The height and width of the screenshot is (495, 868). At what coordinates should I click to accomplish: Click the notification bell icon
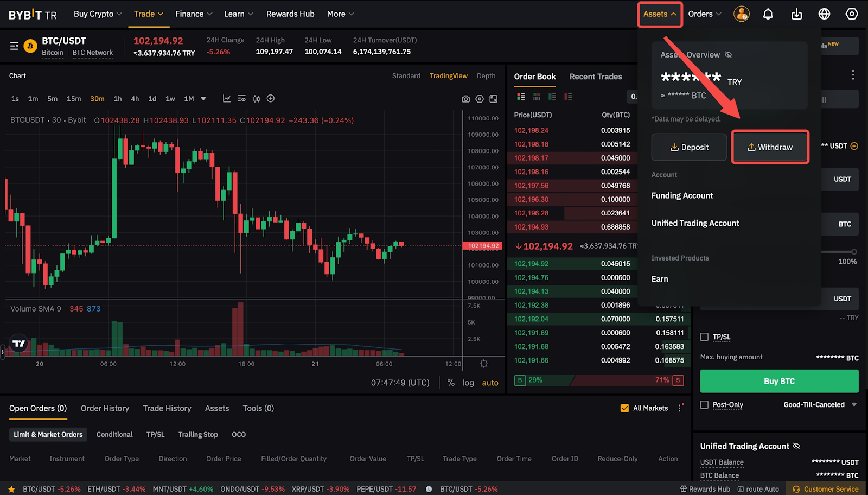point(768,14)
